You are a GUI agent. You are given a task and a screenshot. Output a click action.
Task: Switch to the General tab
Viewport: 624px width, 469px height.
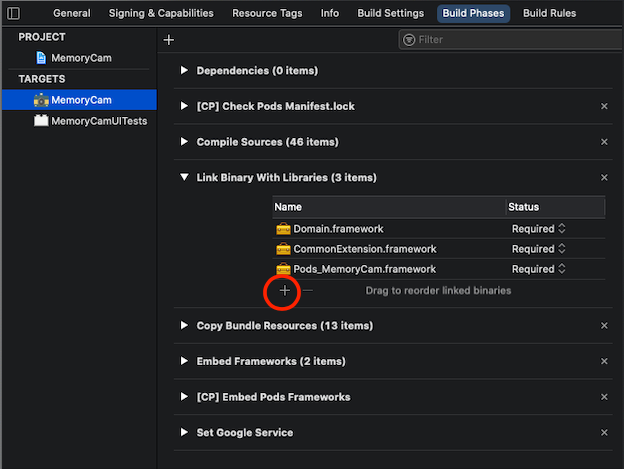point(72,13)
